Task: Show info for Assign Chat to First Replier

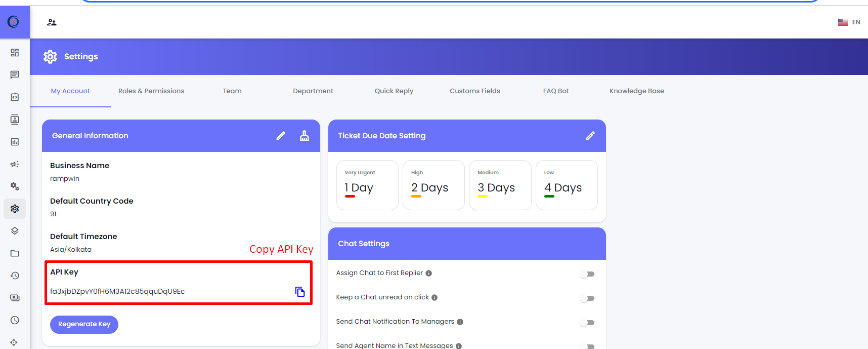Action: [428, 274]
